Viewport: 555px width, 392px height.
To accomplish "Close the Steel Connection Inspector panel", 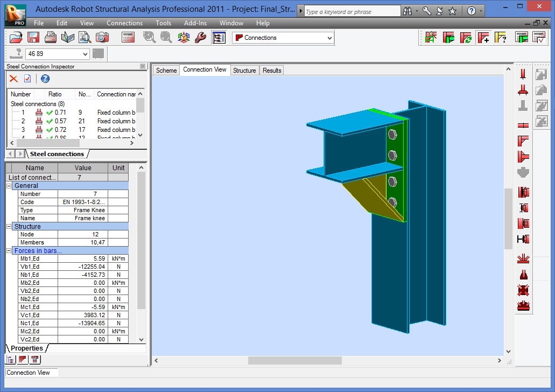I will coord(142,66).
